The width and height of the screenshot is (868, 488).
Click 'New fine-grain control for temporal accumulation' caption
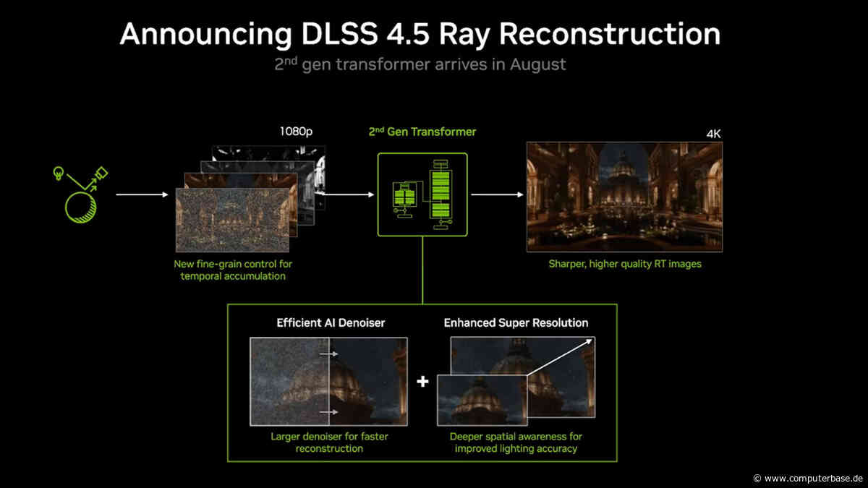pyautogui.click(x=233, y=270)
